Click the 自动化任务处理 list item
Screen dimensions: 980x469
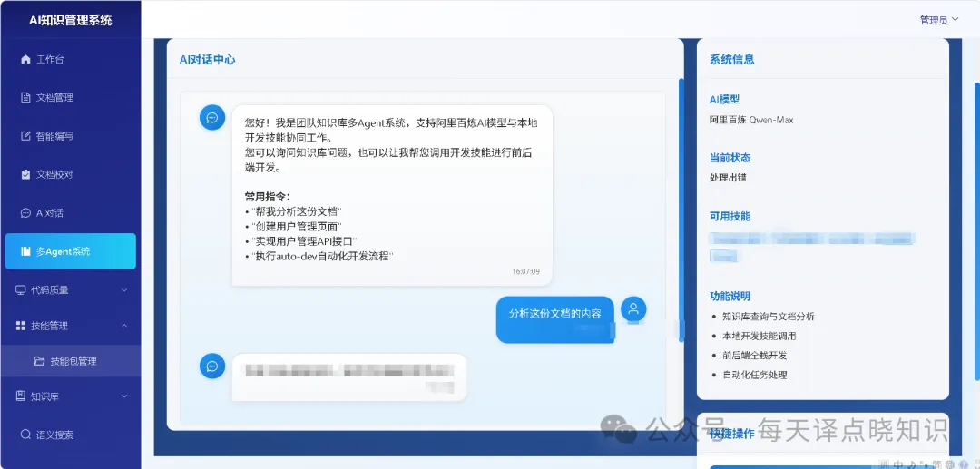click(x=754, y=375)
